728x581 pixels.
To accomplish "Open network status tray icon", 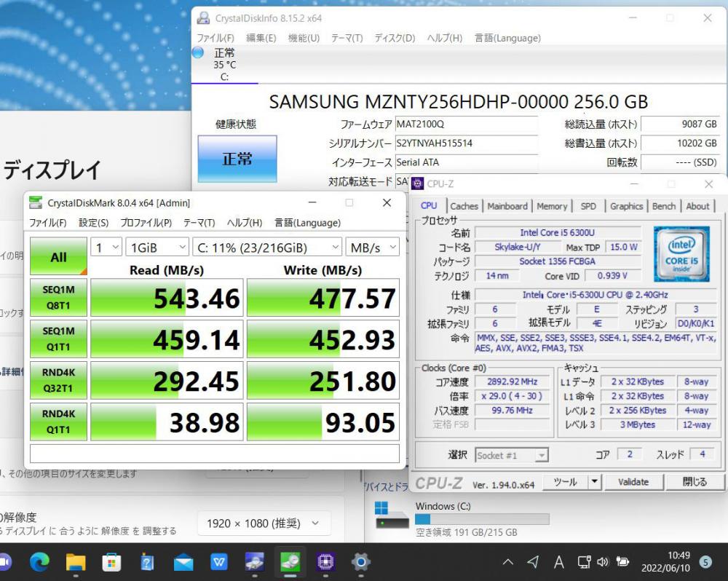I will pos(584,562).
